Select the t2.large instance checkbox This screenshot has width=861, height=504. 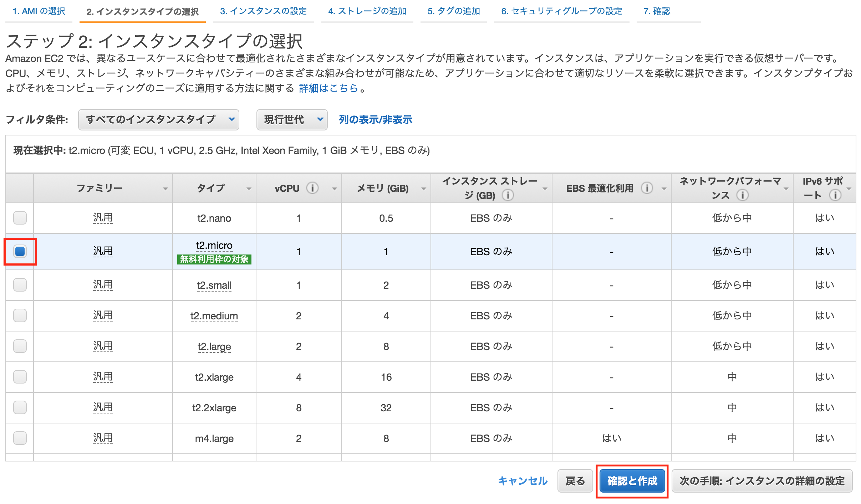click(20, 346)
